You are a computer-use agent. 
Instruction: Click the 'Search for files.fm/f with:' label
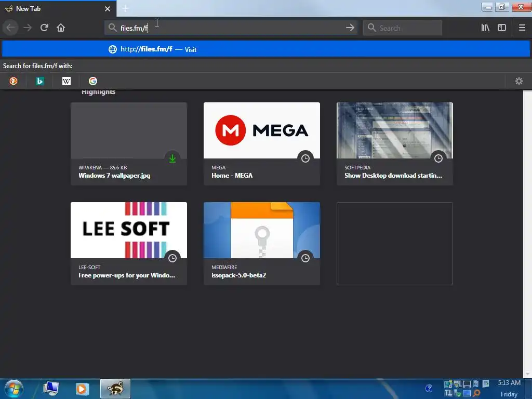coord(37,66)
